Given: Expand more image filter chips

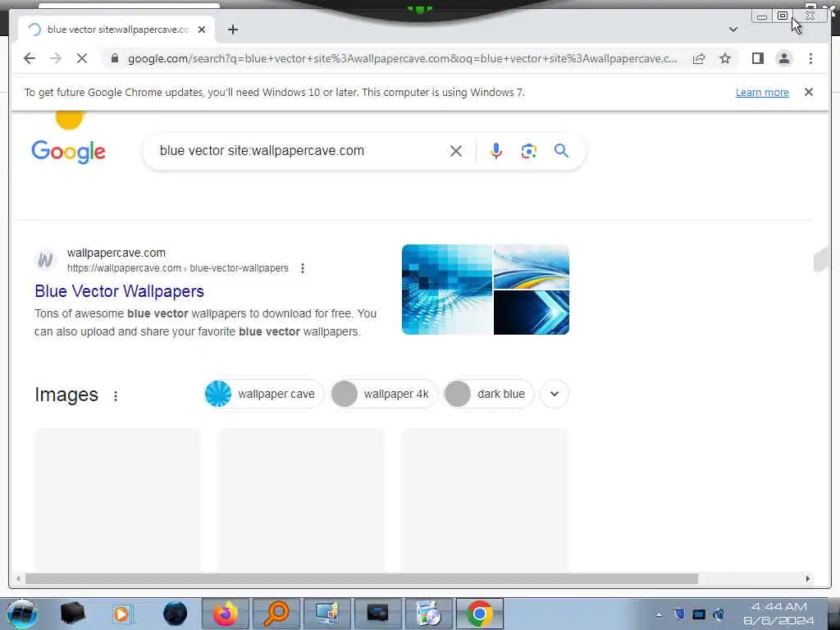Looking at the screenshot, I should (555, 394).
